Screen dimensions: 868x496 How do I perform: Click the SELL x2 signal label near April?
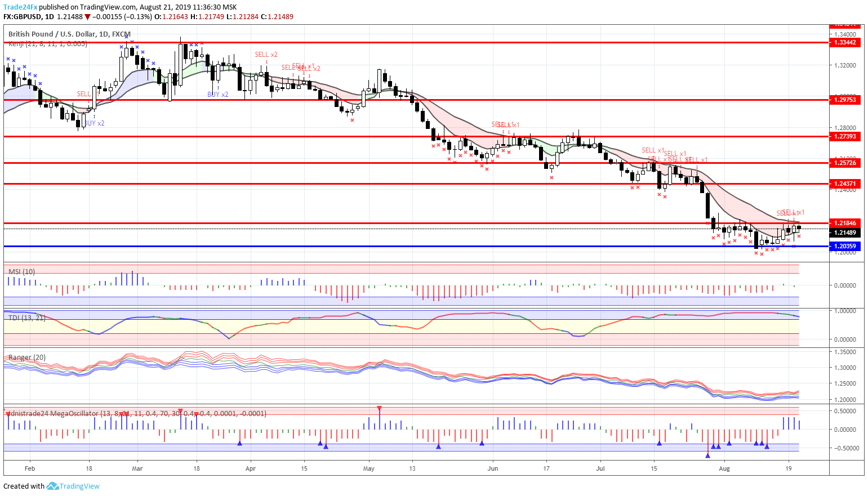point(266,55)
